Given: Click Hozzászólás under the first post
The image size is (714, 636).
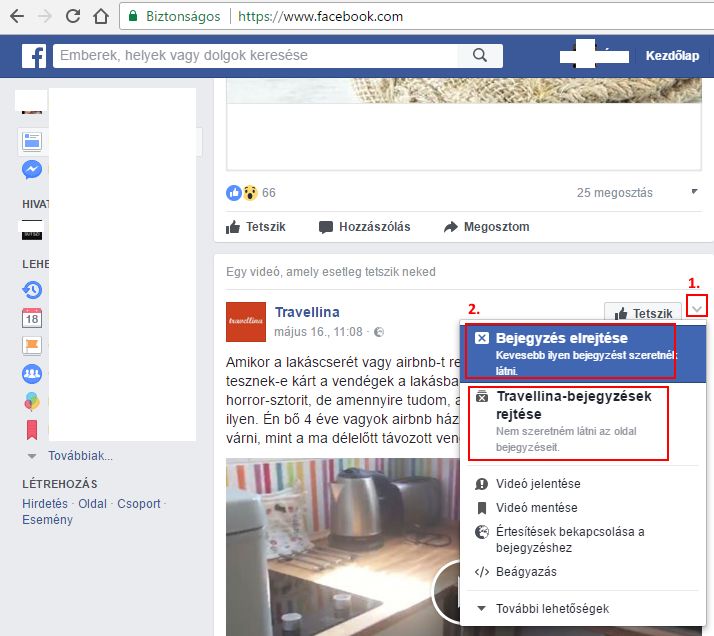Looking at the screenshot, I should click(x=364, y=227).
